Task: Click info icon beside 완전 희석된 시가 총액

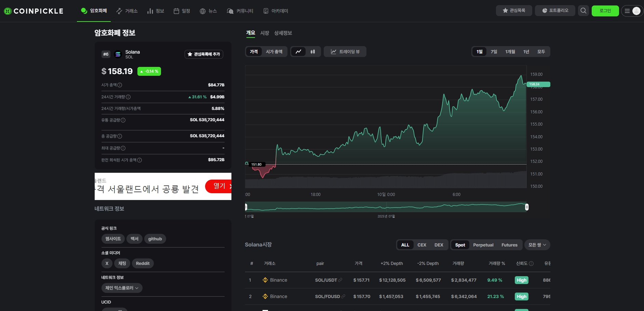Action: point(139,160)
